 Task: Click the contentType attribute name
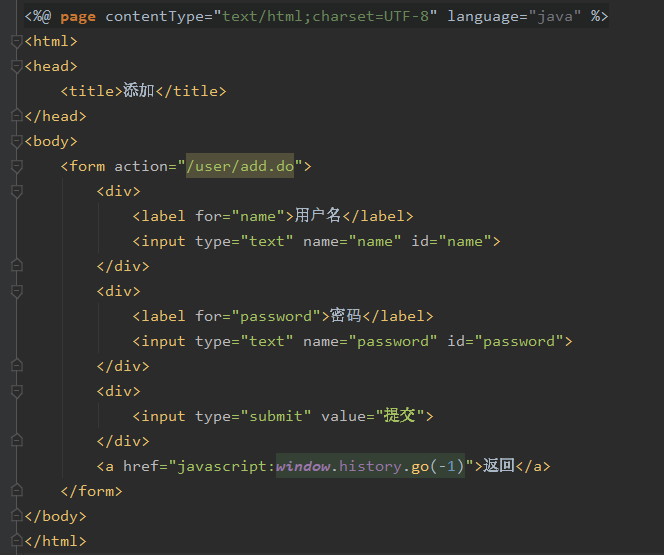click(x=155, y=17)
